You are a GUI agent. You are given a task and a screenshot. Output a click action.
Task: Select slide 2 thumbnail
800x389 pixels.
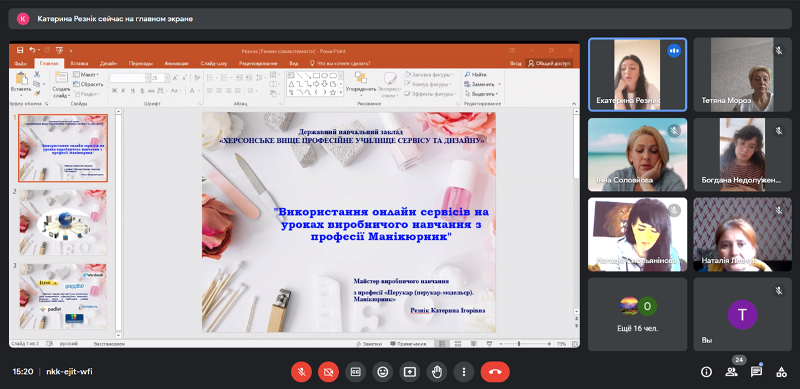63,223
